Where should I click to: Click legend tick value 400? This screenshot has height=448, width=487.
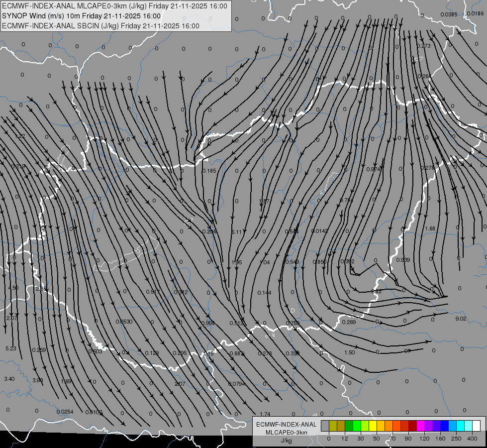[472, 439]
